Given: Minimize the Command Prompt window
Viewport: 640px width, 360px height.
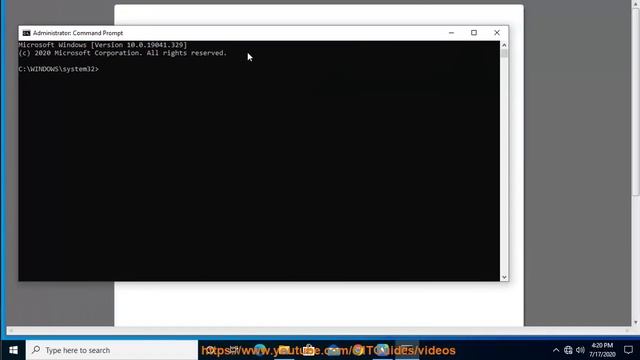Looking at the screenshot, I should 451,33.
